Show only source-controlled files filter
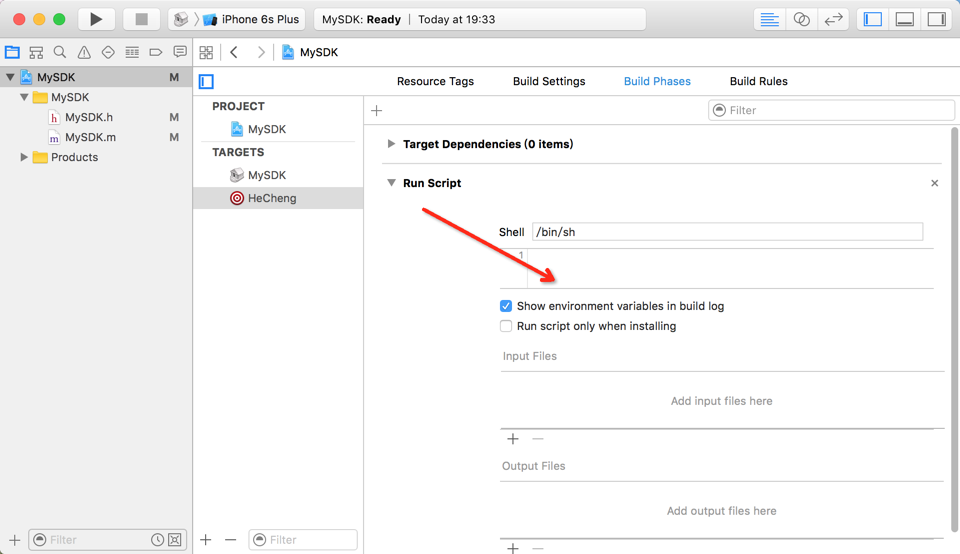 pos(175,540)
